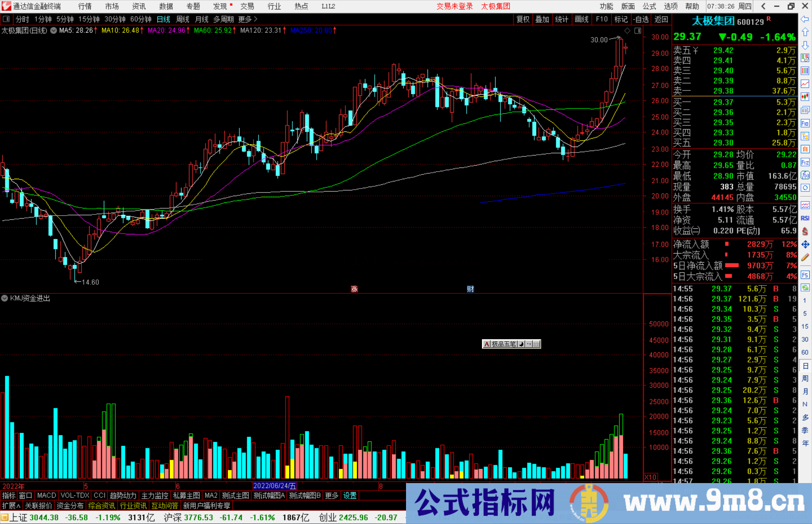
Task: Click the back arrow icon in right sidebar
Action: click(x=805, y=19)
